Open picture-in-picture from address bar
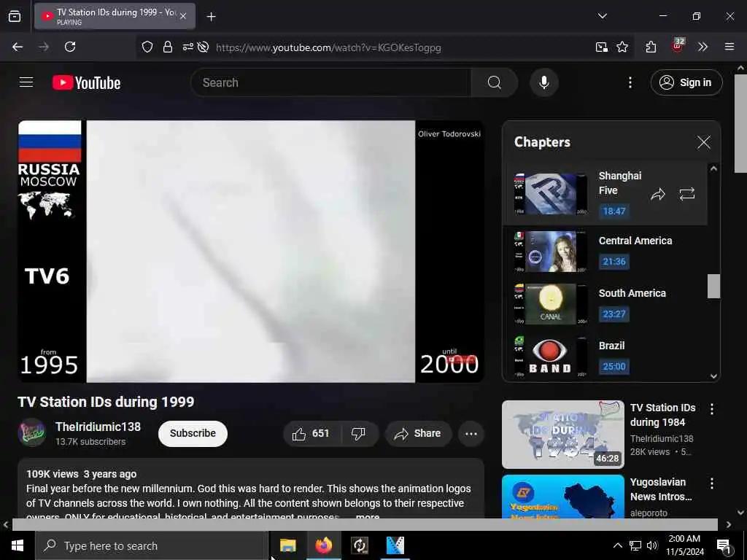Screen dimensions: 747x560 click(x=601, y=47)
